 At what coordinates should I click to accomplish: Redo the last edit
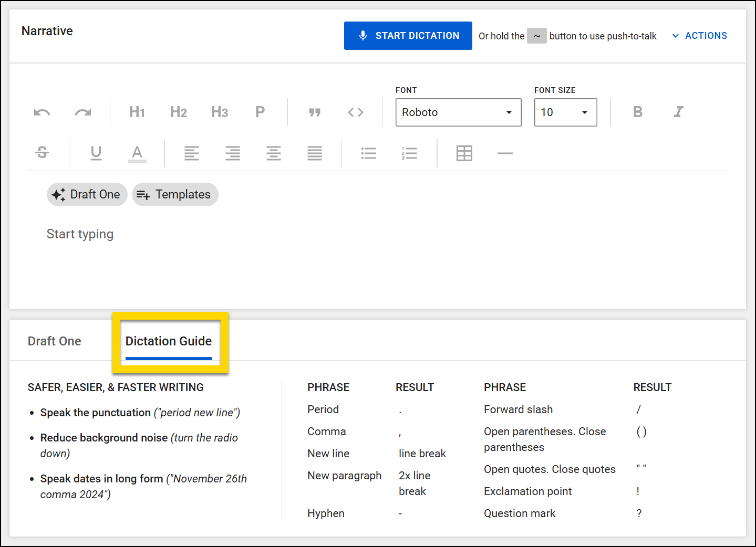click(x=82, y=112)
